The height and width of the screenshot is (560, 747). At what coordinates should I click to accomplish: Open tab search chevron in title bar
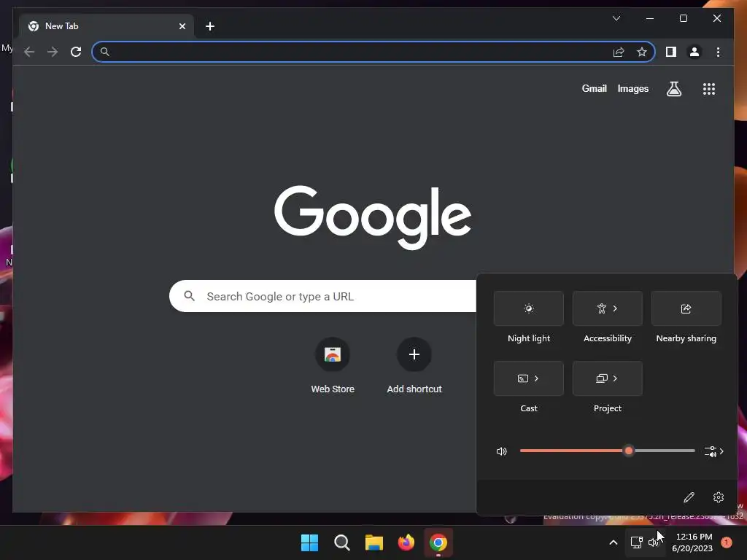[616, 18]
